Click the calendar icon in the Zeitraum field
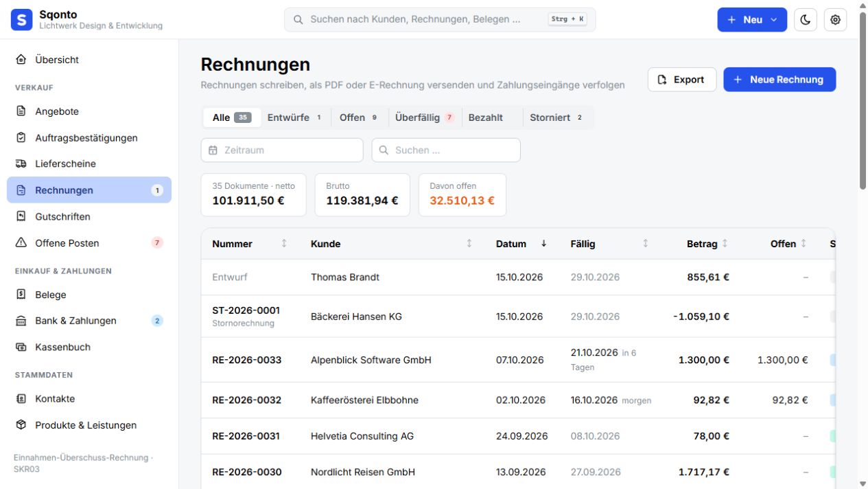868x489 pixels. tap(213, 150)
